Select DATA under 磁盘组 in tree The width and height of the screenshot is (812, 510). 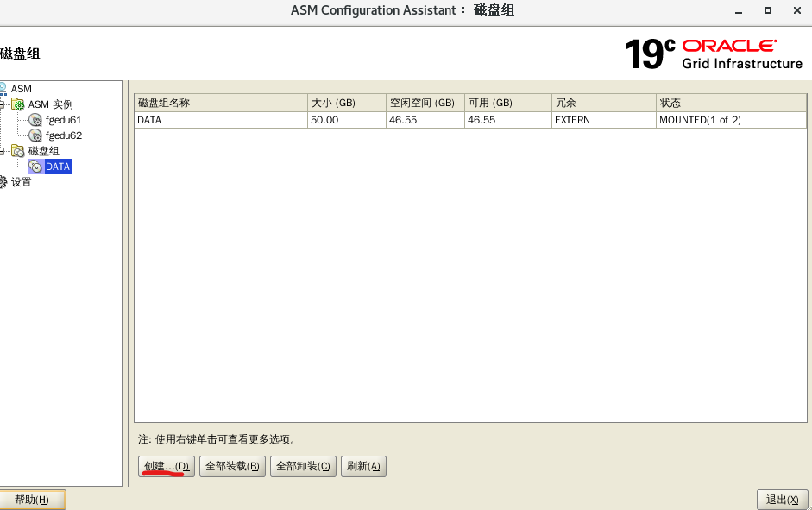[x=58, y=167]
